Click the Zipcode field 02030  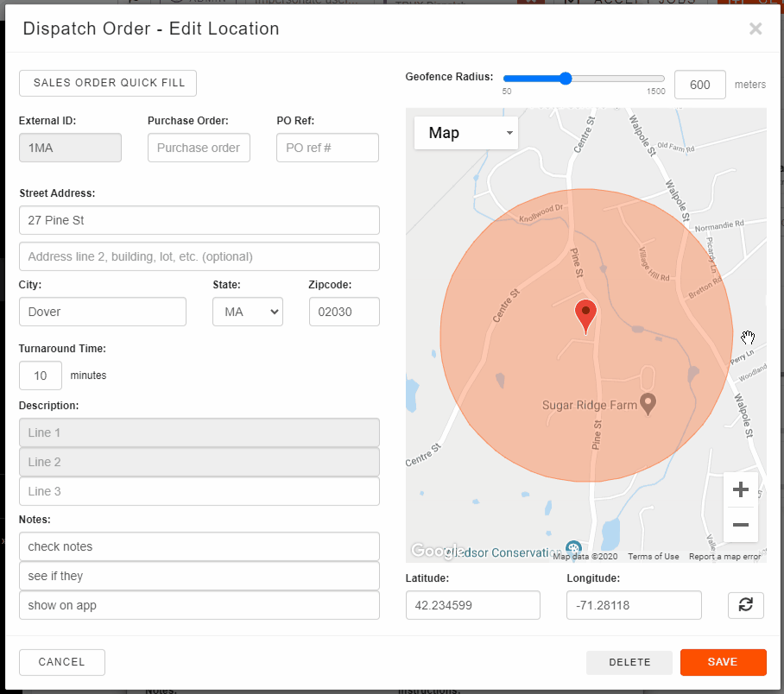coord(345,312)
